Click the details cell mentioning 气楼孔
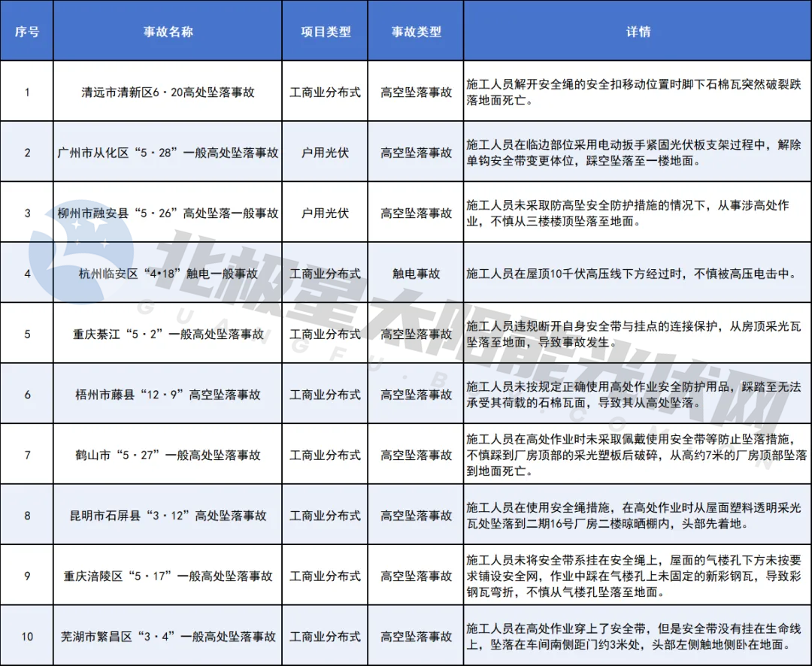Screen dimensions: 812x666 point(638,576)
